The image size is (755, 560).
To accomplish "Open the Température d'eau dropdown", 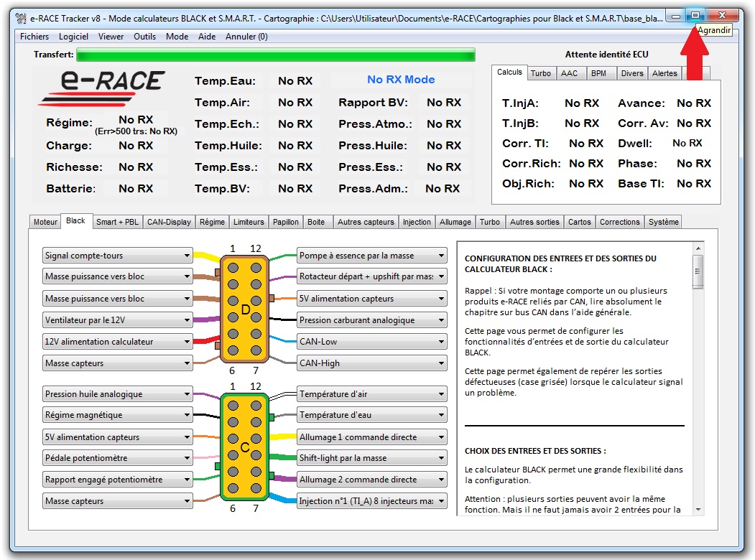I will (x=440, y=415).
